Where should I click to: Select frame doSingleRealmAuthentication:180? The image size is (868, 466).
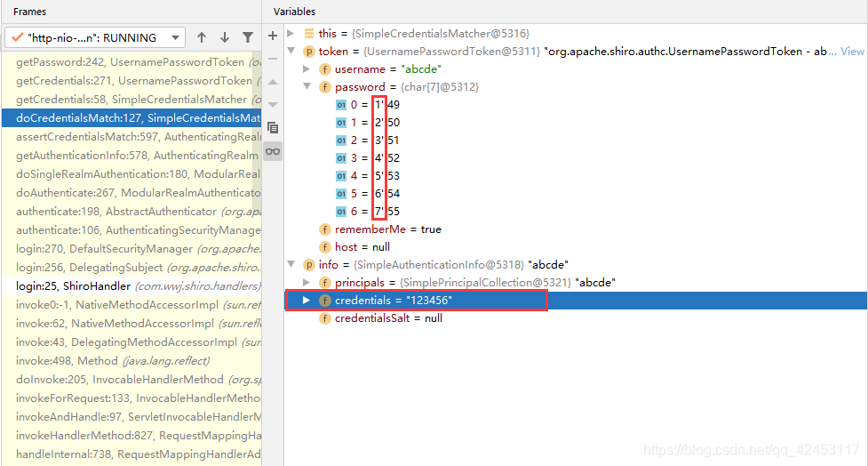[131, 174]
